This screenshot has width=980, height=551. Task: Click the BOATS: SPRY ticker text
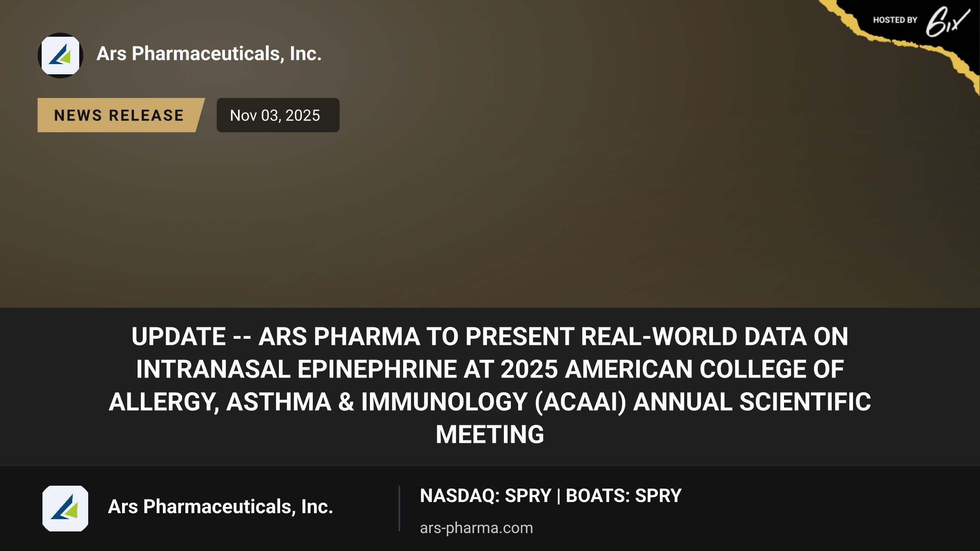[x=624, y=496]
